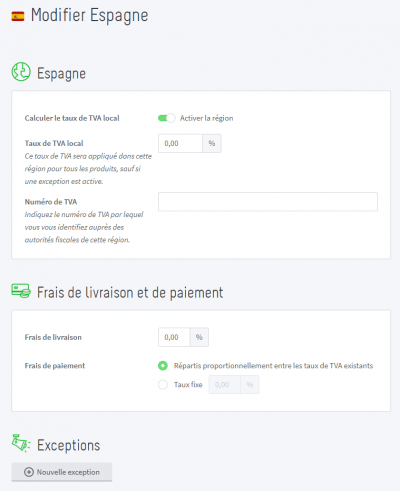Viewport: 400px width, 491px height.
Task: Select the Répartis proportionnellement radio option
Action: 163,366
